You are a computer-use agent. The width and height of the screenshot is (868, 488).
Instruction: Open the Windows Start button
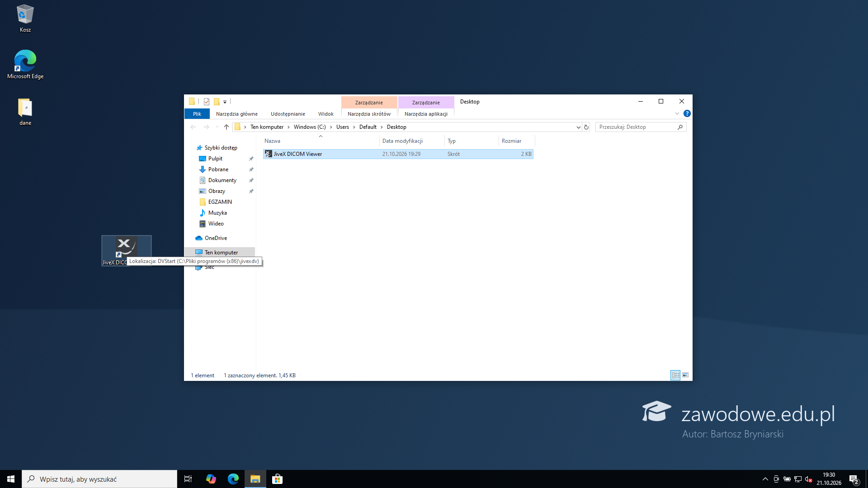[x=11, y=479]
